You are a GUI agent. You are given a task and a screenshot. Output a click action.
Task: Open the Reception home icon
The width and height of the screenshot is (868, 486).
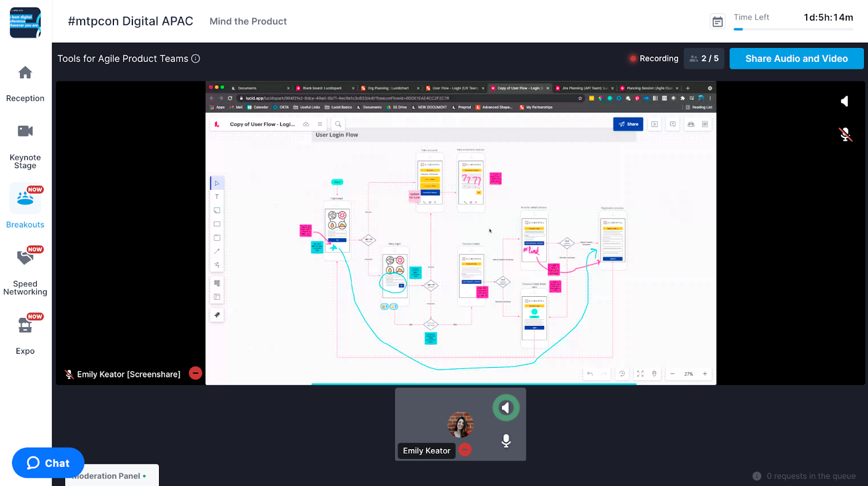click(x=25, y=73)
